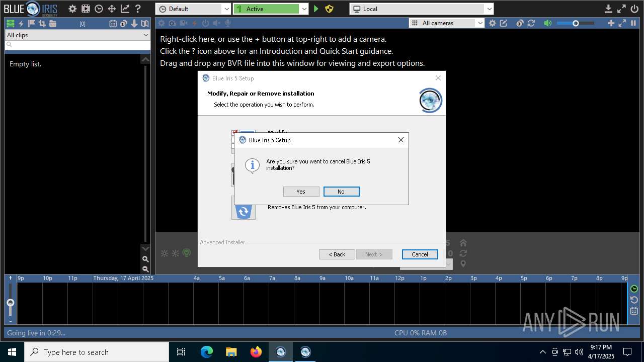Open the help question mark icon
Image resolution: width=644 pixels, height=362 pixels.
(x=137, y=9)
